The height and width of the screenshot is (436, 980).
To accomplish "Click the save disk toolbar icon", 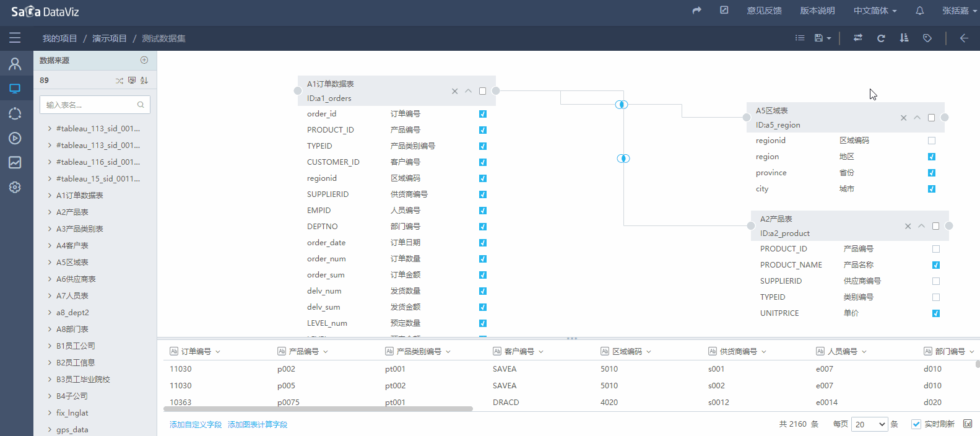I will click(818, 38).
